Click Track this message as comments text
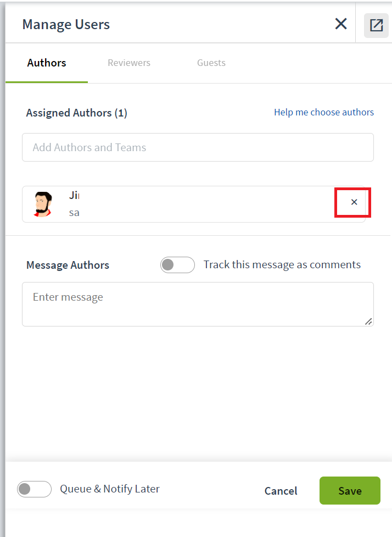The width and height of the screenshot is (392, 537). coord(282,265)
